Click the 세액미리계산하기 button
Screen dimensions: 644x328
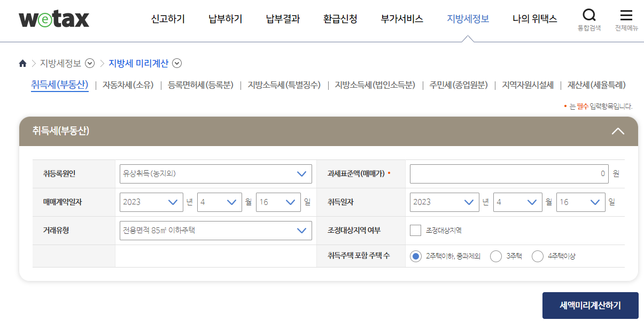tap(590, 305)
